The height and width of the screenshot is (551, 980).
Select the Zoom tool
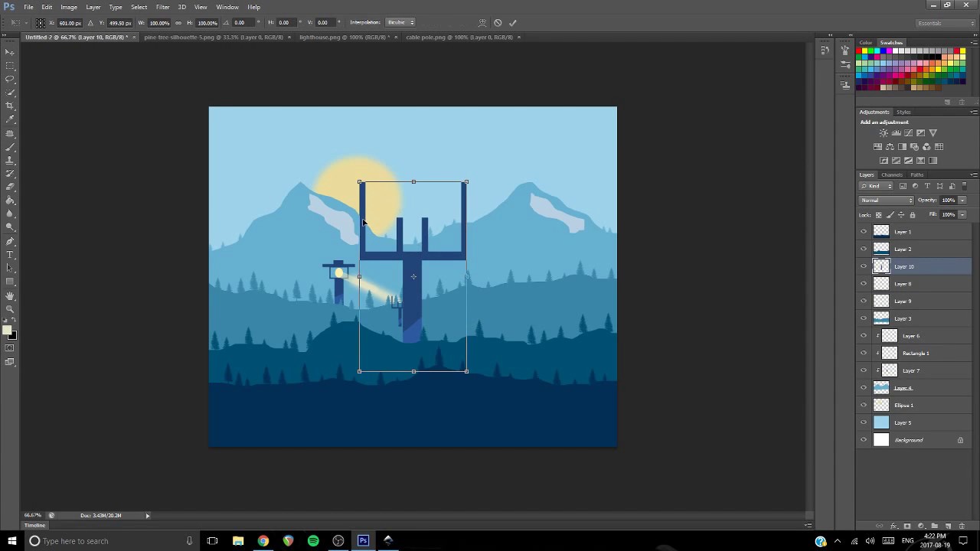[10, 309]
